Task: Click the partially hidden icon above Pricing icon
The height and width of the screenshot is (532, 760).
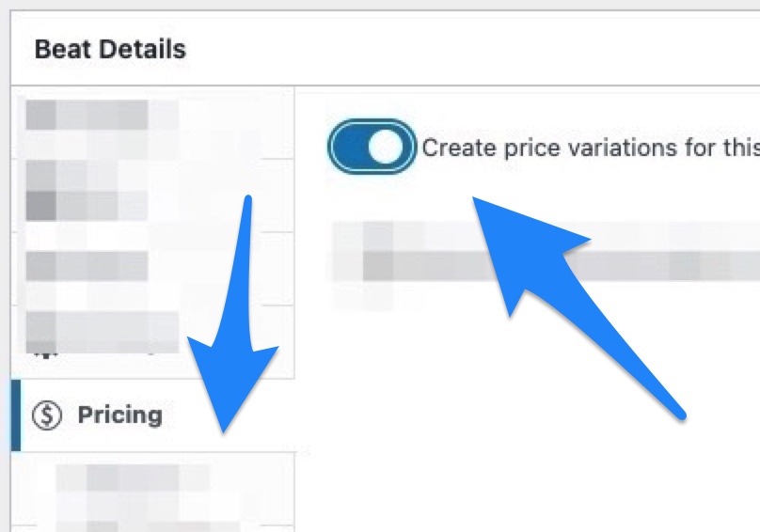Action: click(44, 353)
